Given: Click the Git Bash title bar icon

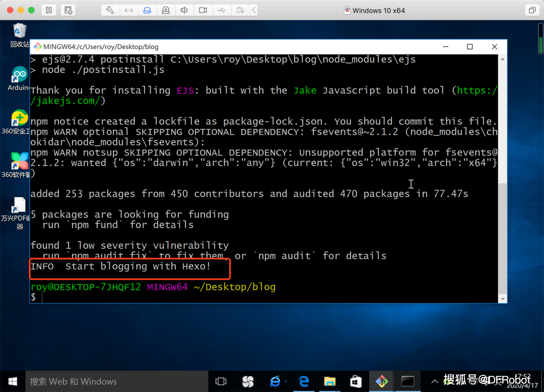Looking at the screenshot, I should pyautogui.click(x=37, y=46).
